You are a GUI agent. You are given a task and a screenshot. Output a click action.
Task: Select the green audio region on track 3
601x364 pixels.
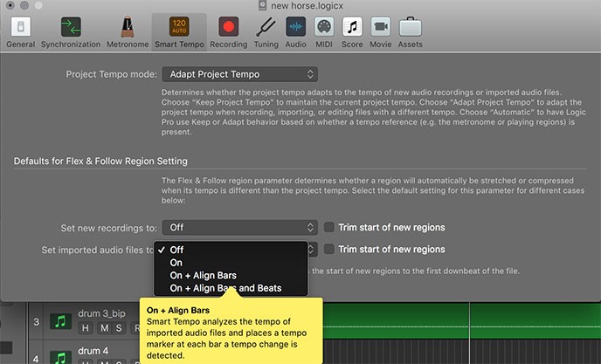pos(462,320)
